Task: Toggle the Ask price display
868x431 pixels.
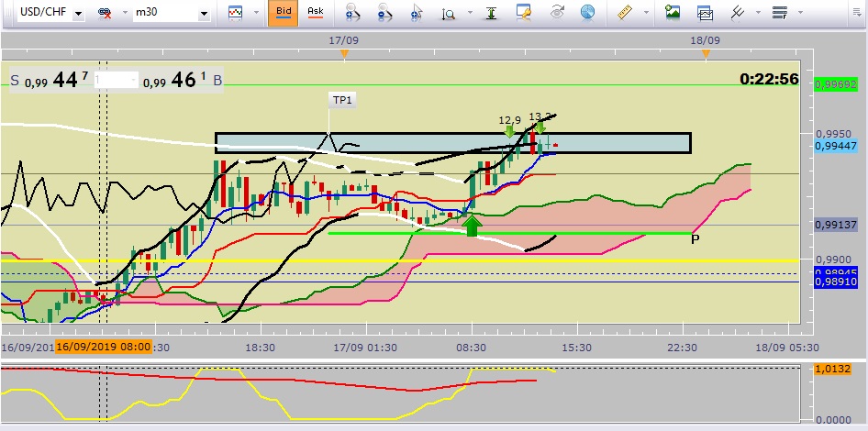Action: click(x=315, y=13)
